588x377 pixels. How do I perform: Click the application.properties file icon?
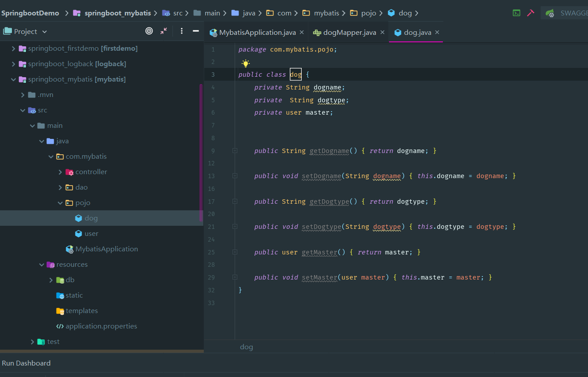click(x=60, y=326)
